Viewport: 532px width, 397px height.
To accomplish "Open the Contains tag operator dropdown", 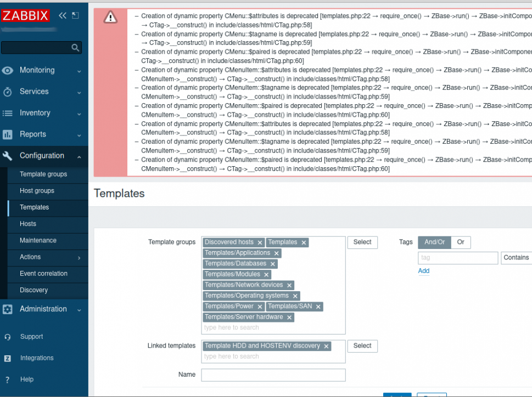I will [x=517, y=258].
